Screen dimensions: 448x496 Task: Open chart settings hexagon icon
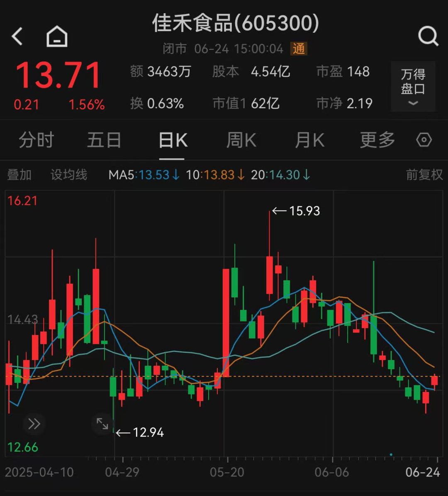(x=424, y=139)
